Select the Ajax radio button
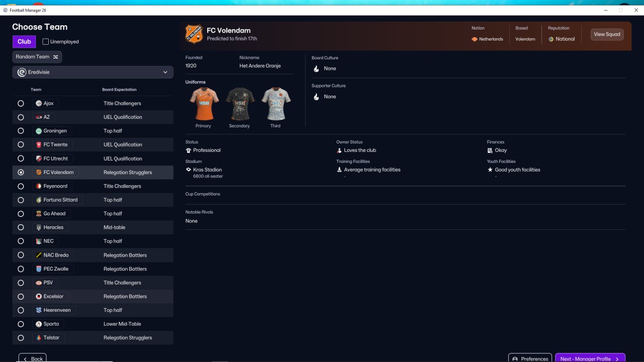 (x=21, y=104)
